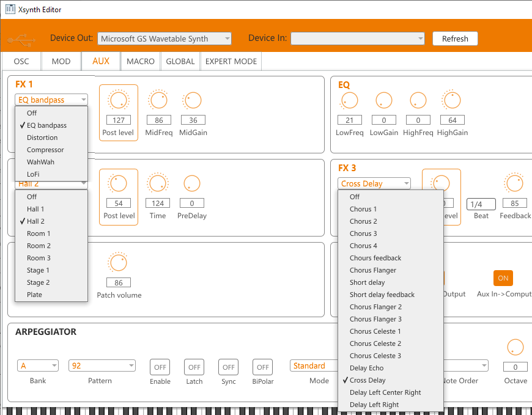Viewport: 532px width, 415px height.
Task: Click the reverb Time knob
Action: (x=158, y=183)
